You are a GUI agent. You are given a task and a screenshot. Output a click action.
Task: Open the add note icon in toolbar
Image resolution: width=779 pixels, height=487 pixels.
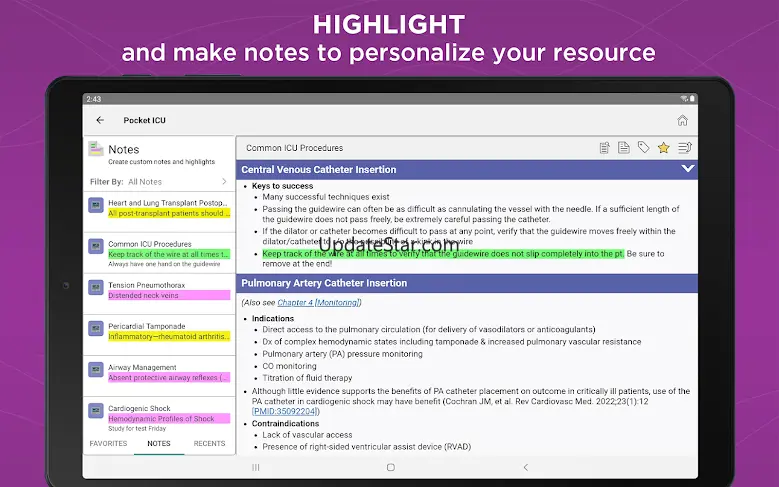pos(605,148)
